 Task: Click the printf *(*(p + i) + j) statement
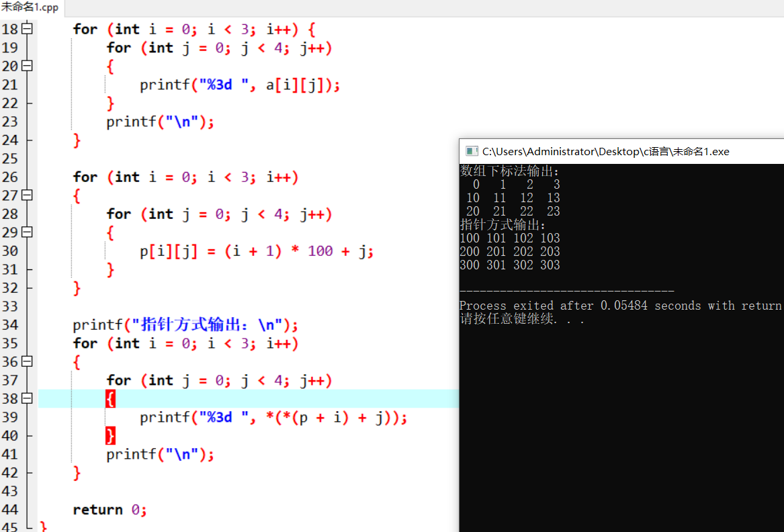click(273, 418)
